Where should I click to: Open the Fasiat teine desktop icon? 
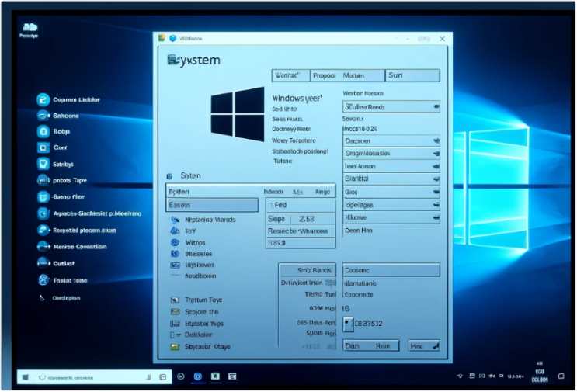43,280
